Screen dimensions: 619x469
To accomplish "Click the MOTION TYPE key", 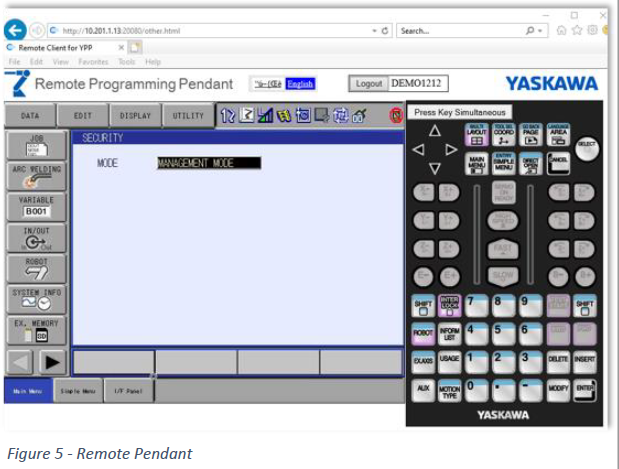I will click(x=449, y=390).
